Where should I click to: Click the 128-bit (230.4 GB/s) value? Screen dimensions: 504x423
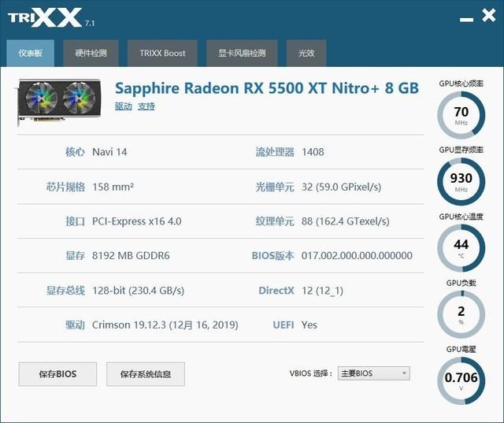(x=139, y=291)
